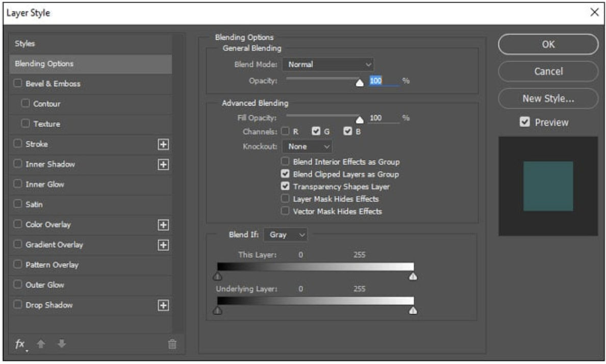Click This Layer black point slider

217,276
